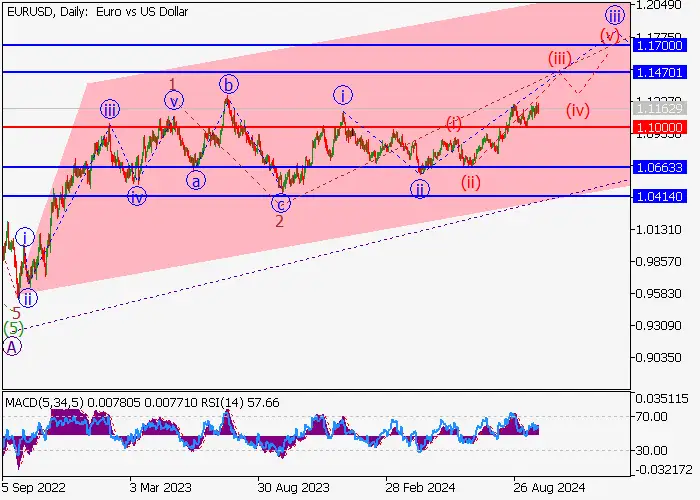Click the 0.93090 price axis value

click(x=659, y=325)
